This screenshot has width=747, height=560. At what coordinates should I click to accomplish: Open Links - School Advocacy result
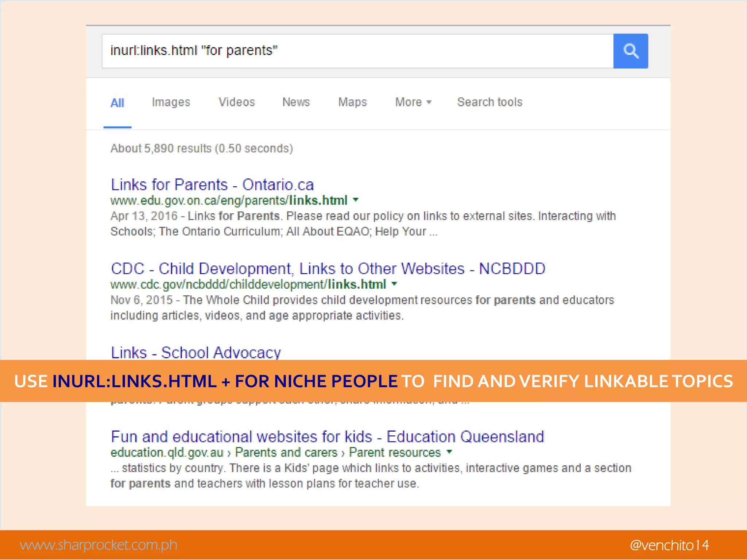196,352
